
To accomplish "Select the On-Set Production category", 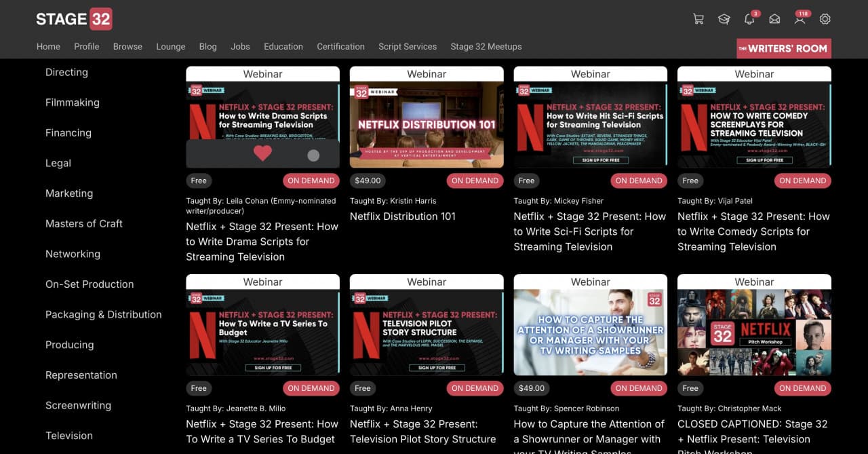I will click(90, 284).
